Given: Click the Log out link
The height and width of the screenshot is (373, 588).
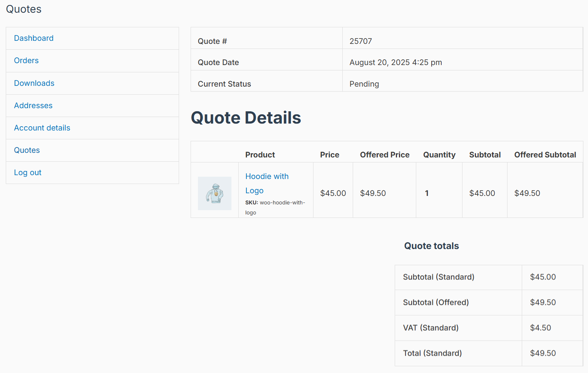Looking at the screenshot, I should 28,172.
